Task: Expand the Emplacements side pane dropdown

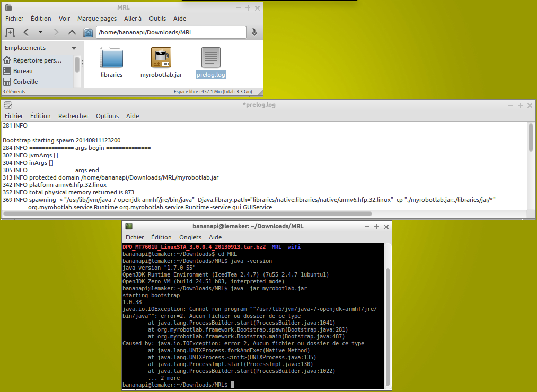Action: coord(74,48)
